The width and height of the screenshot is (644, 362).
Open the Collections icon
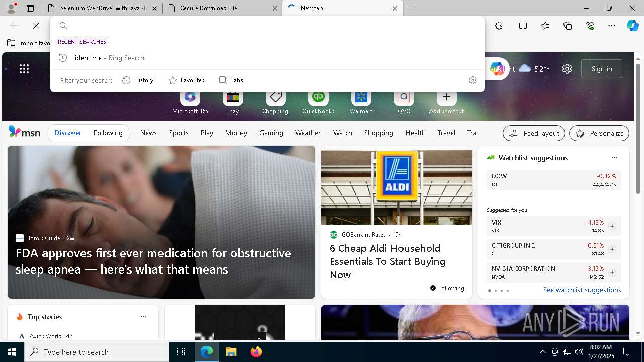click(568, 26)
